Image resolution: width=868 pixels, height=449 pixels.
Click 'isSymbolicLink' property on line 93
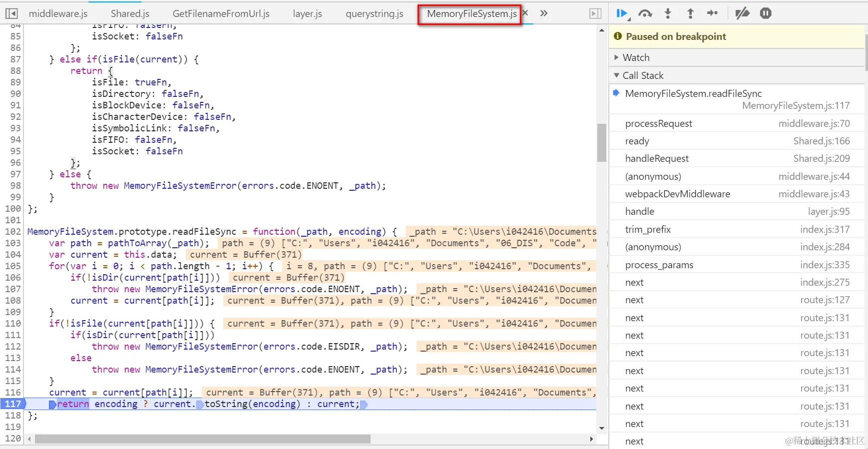(129, 128)
